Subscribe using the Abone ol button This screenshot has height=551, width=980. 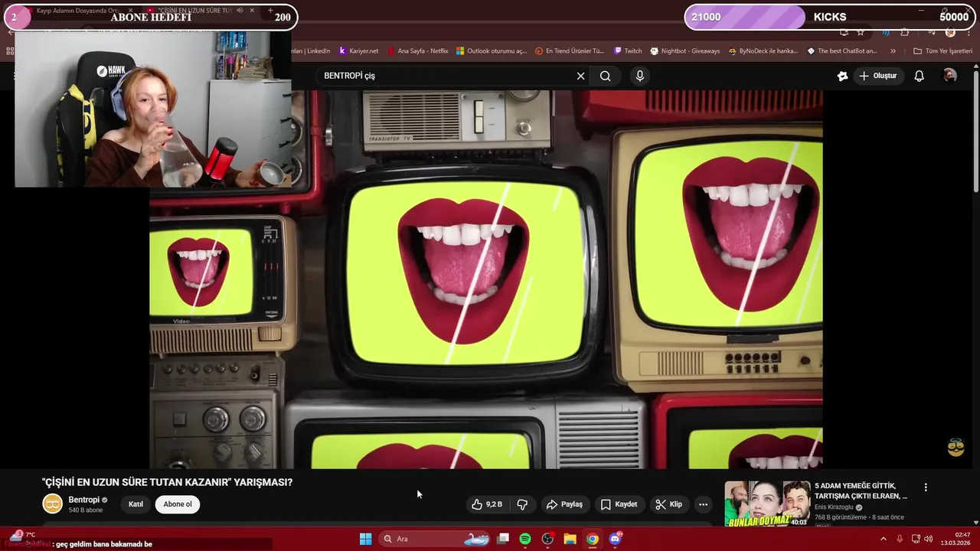pyautogui.click(x=178, y=504)
